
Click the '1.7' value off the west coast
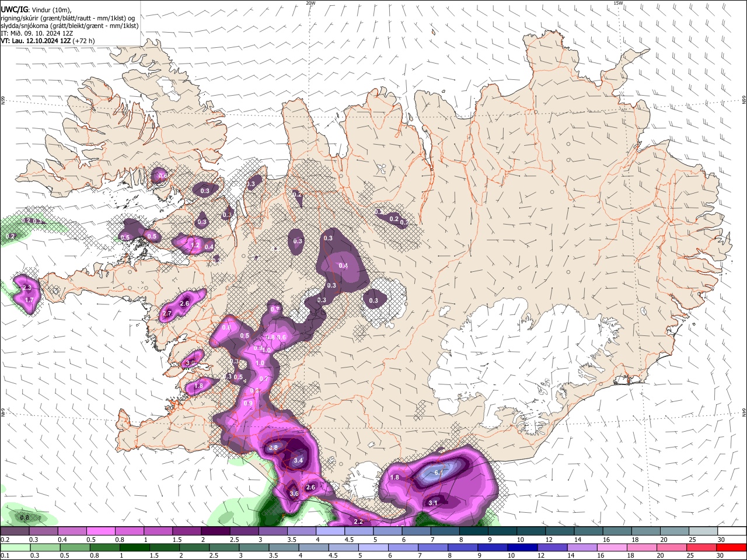[x=29, y=299]
